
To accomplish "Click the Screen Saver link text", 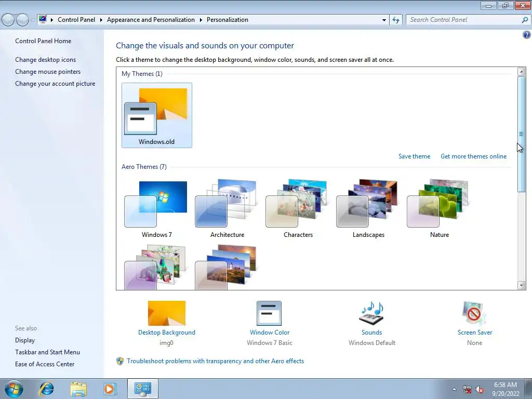I will point(475,332).
